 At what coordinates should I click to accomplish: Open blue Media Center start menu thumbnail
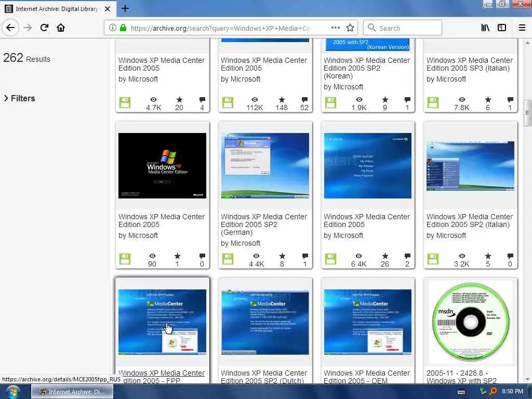(368, 166)
